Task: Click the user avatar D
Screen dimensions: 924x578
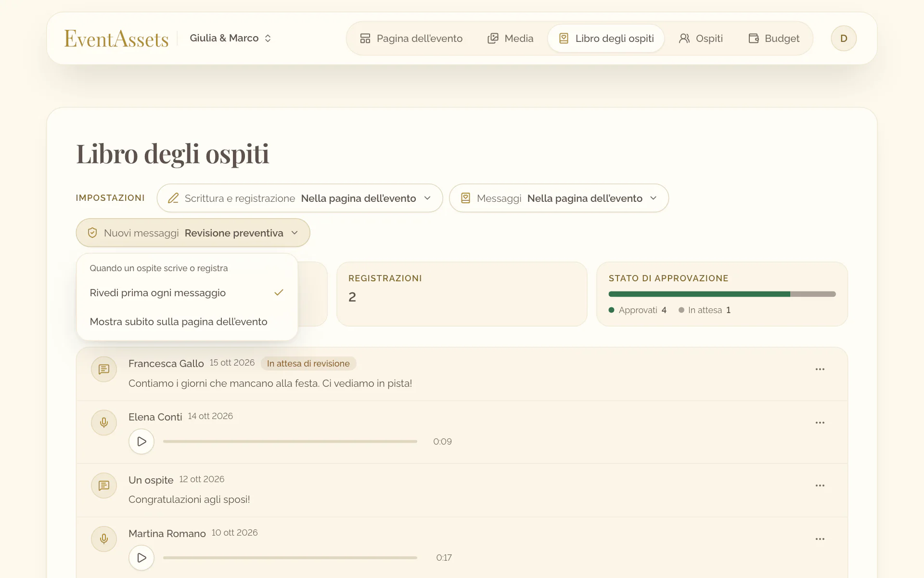Action: point(844,38)
